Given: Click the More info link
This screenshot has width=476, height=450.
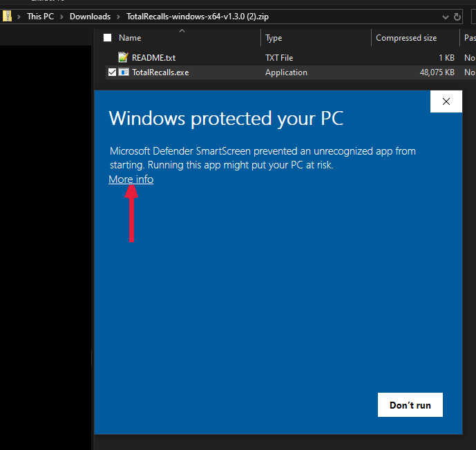Looking at the screenshot, I should [x=131, y=179].
